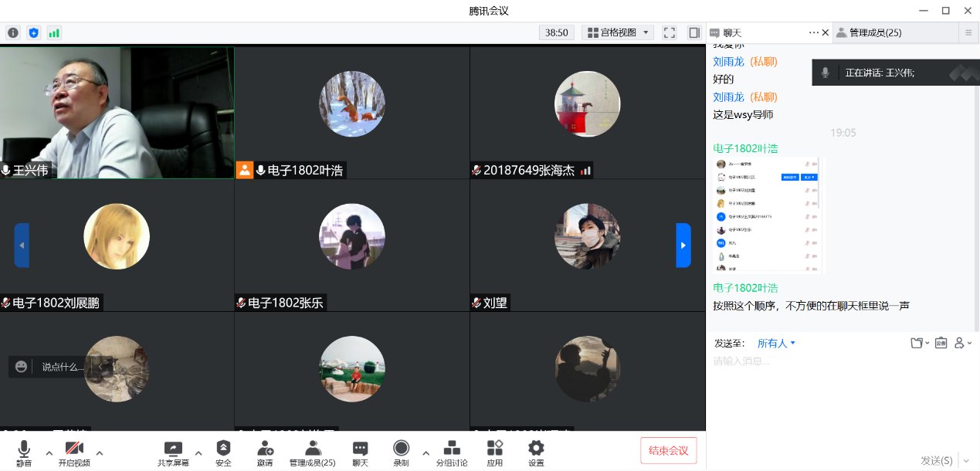Click the network signal strength icon
The image size is (980, 471).
coord(54,32)
